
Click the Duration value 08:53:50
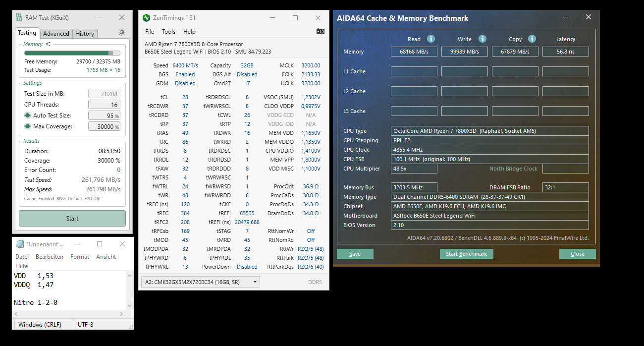click(x=109, y=151)
